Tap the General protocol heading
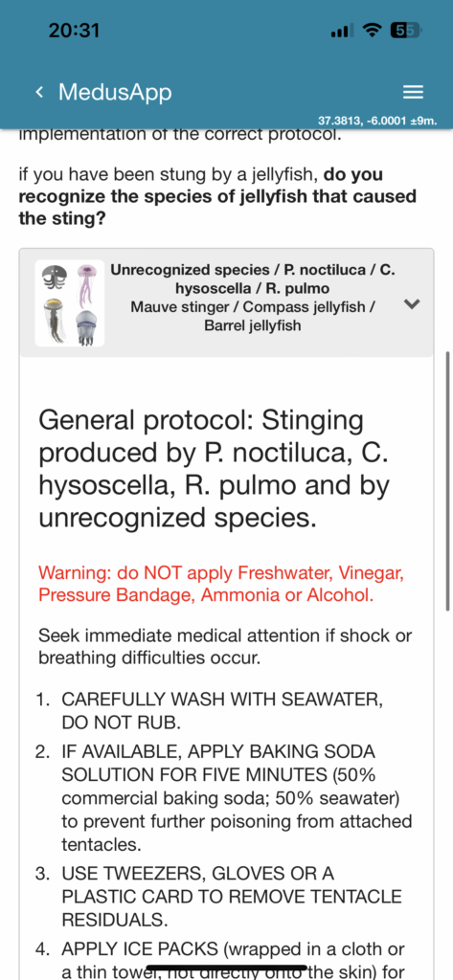Screen dimensions: 453x980 (x=215, y=469)
